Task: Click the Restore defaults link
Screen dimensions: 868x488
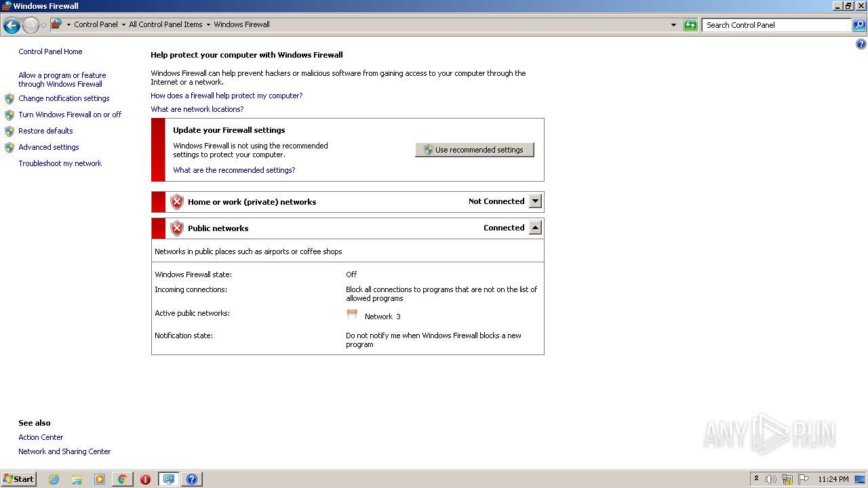Action: tap(45, 131)
